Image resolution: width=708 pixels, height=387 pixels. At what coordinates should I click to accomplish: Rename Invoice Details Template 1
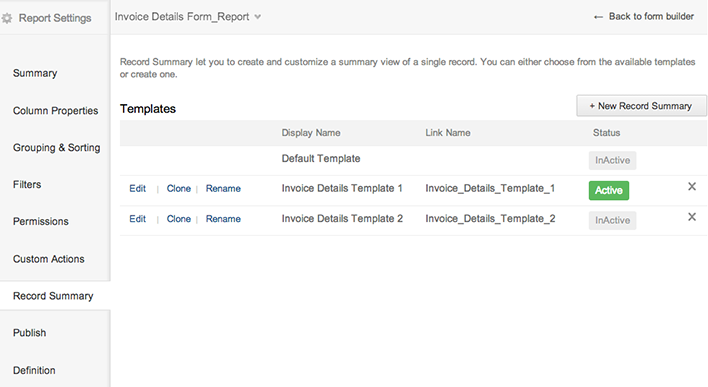point(223,188)
